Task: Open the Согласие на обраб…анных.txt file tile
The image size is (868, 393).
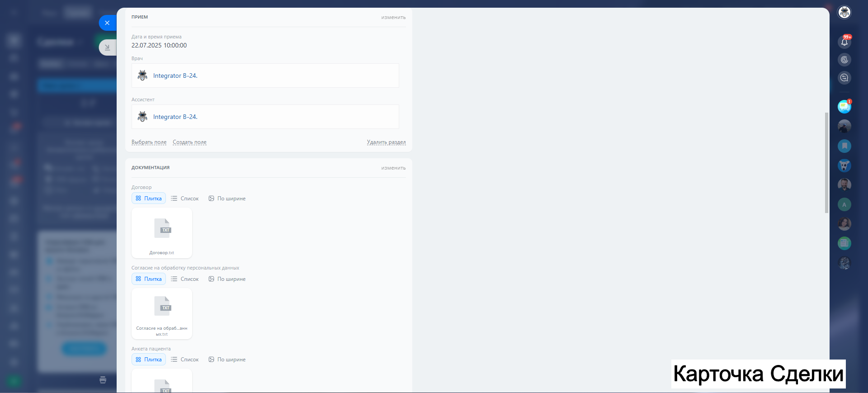Action: tap(162, 313)
